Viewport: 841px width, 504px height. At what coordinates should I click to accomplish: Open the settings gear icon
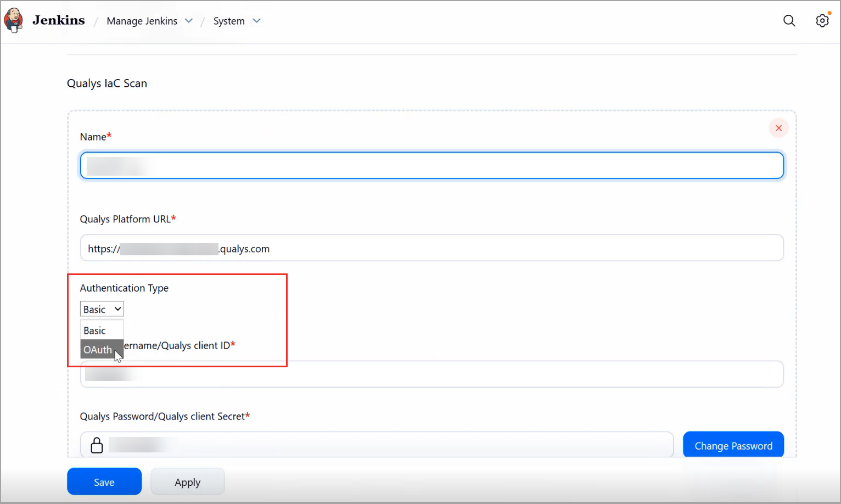click(x=822, y=21)
